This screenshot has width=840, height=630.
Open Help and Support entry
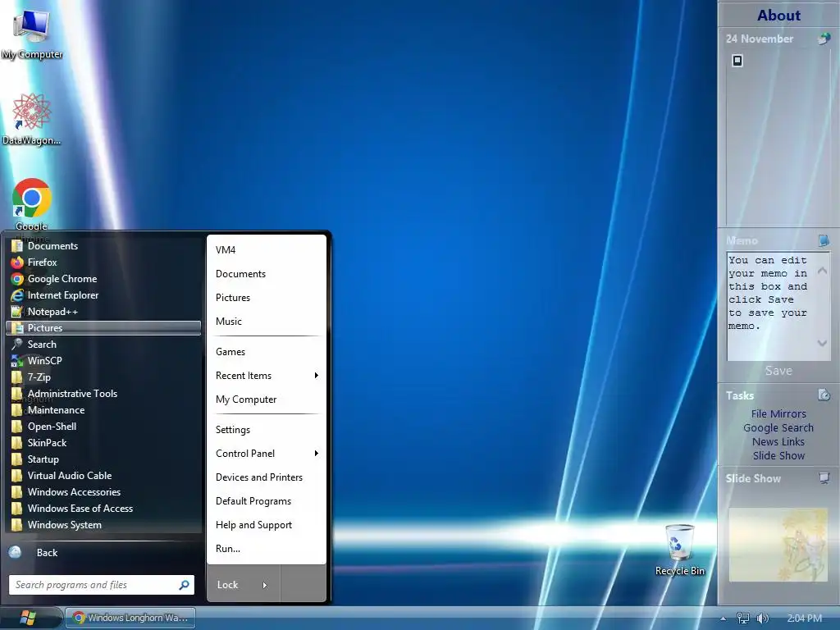267,525
